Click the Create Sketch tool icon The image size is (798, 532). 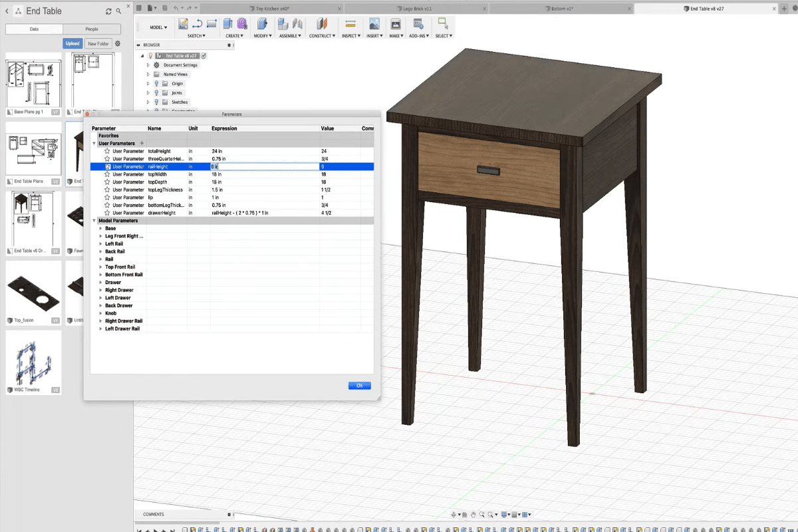pyautogui.click(x=183, y=24)
